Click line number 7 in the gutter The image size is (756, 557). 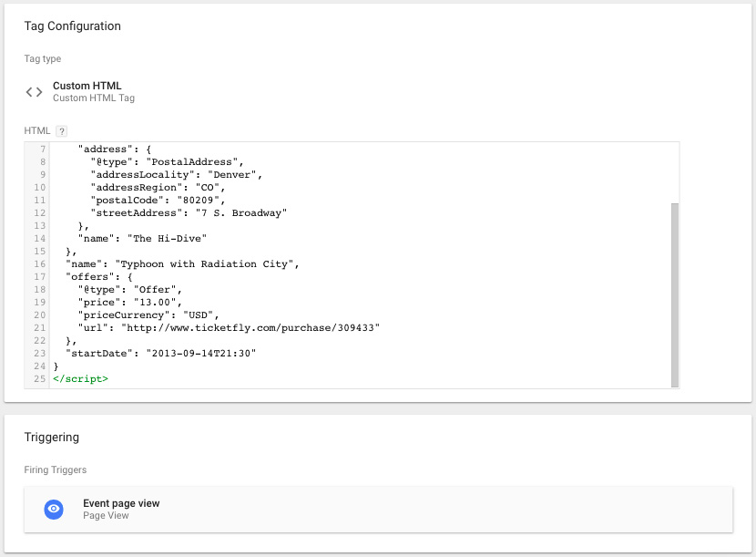point(41,149)
